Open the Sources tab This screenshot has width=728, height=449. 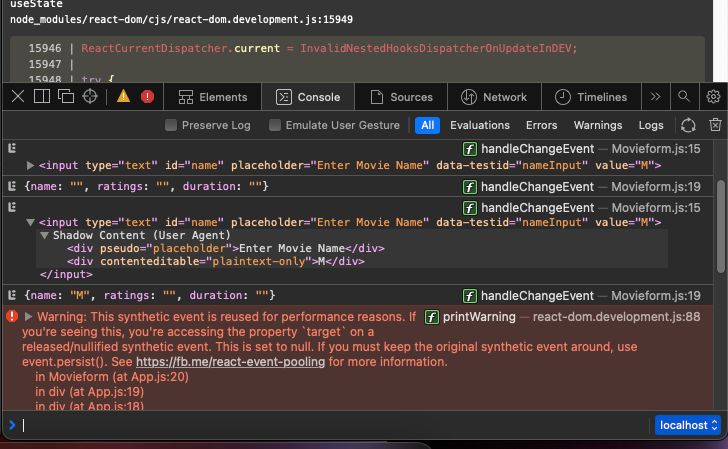tap(401, 97)
